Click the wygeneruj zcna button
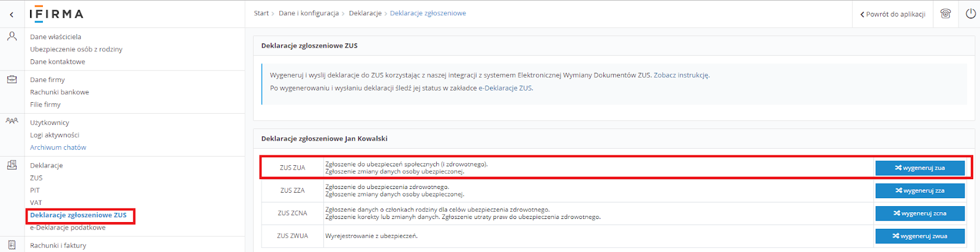 920,213
